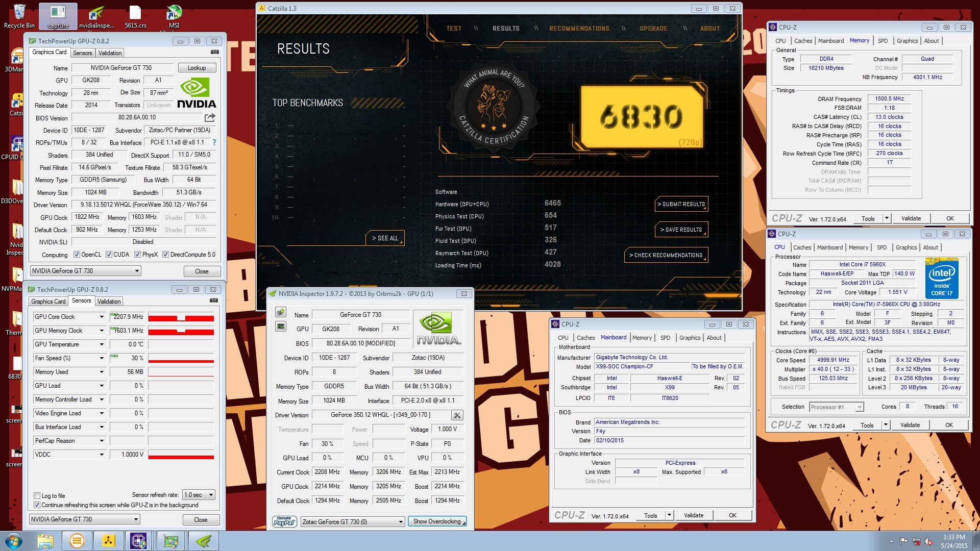
Task: Switch to Sensors tab in top GPU-Z window
Action: 82,53
